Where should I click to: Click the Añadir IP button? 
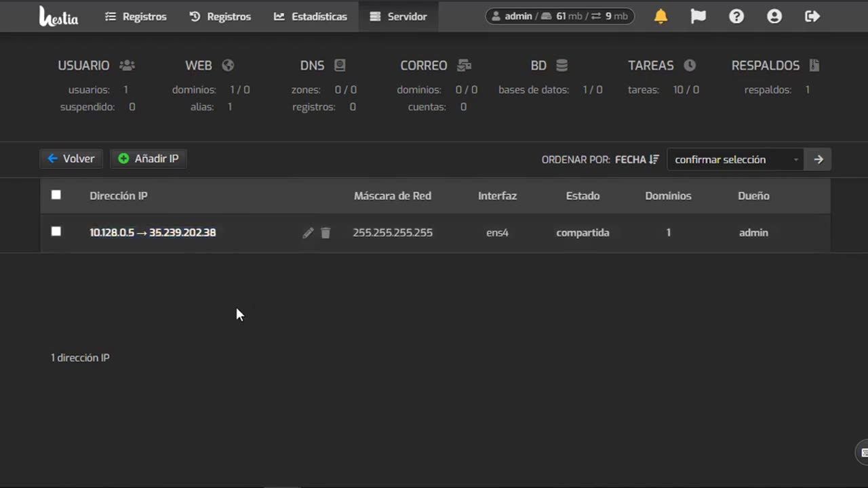tap(149, 159)
